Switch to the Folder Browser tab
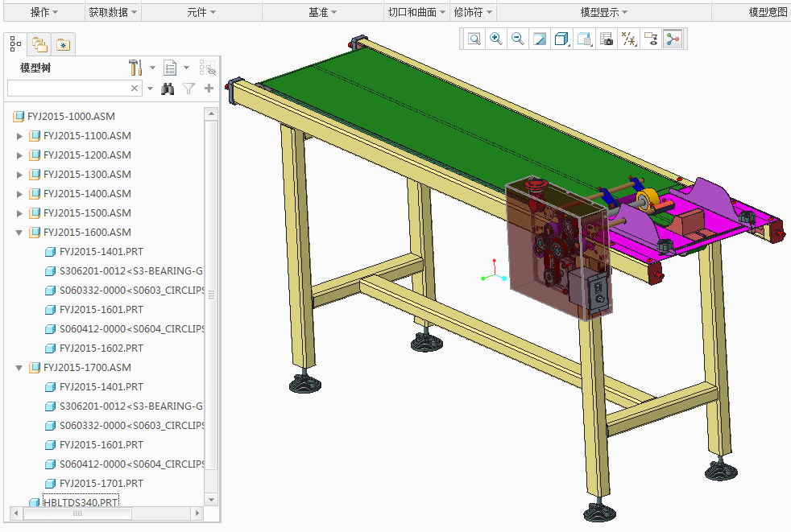 point(39,45)
